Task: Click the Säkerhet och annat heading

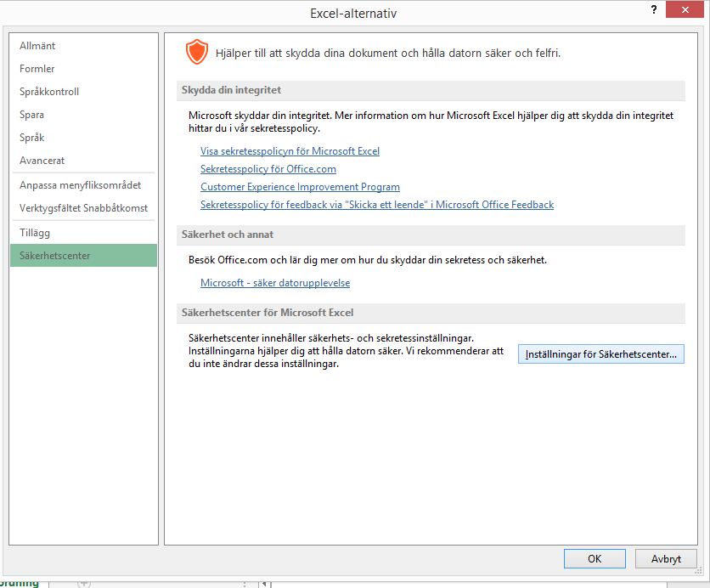Action: tap(228, 235)
